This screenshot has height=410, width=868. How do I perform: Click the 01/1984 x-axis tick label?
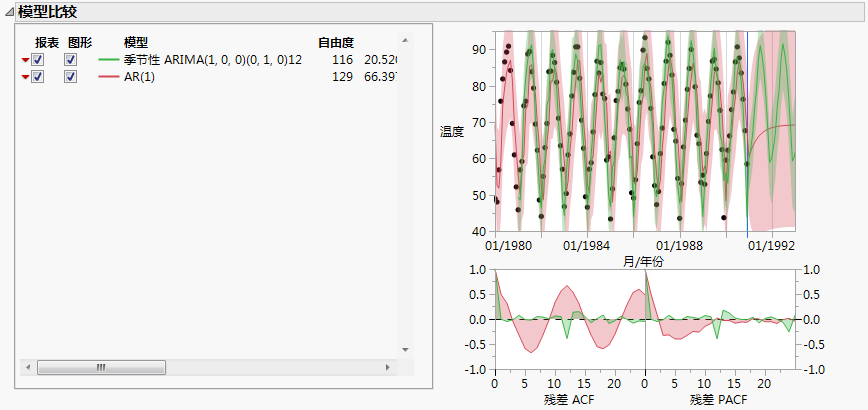pos(588,245)
